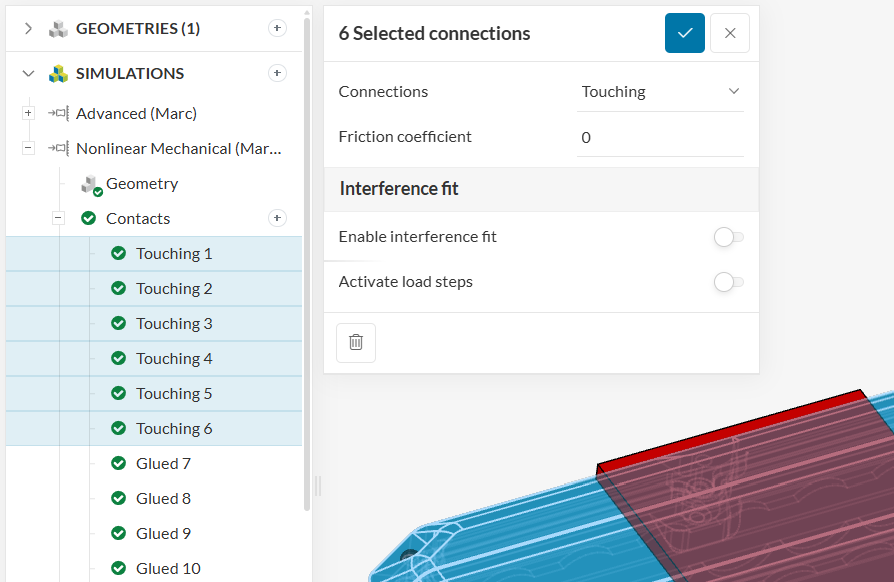The image size is (894, 582).
Task: Collapse the Contacts tree node
Action: [58, 218]
